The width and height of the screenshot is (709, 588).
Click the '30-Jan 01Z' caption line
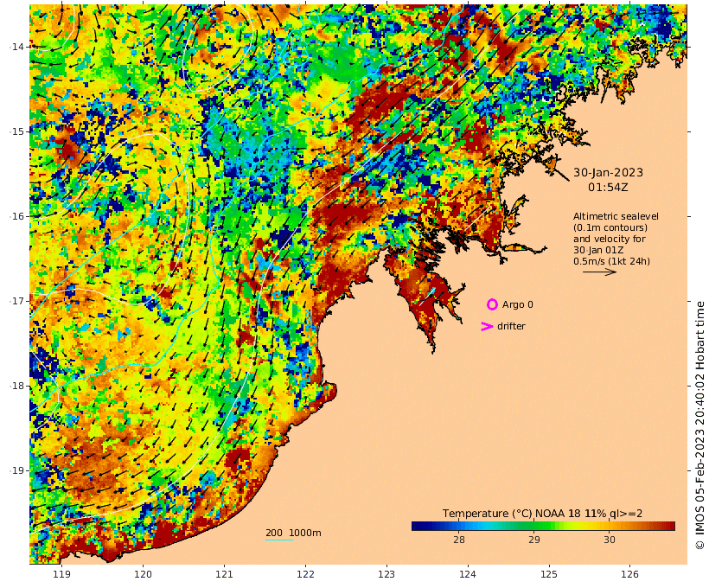coord(598,250)
